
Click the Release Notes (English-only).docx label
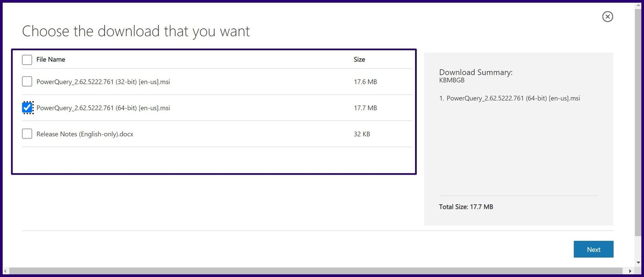coord(85,134)
